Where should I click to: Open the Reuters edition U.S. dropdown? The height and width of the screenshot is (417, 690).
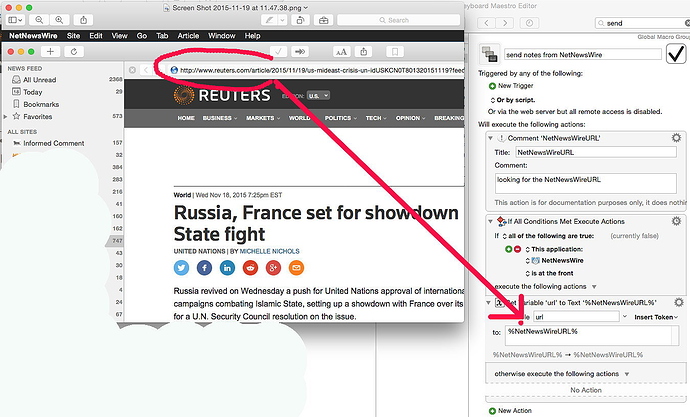coord(318,95)
